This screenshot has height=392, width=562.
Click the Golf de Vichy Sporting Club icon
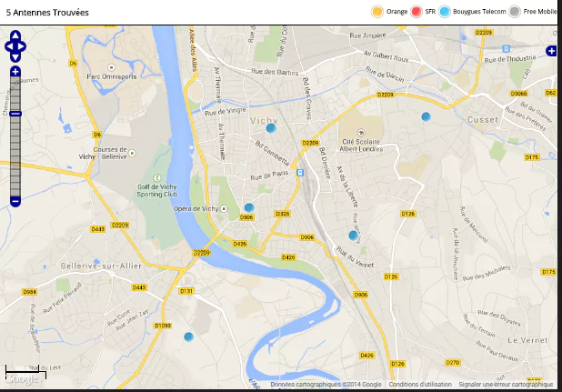coord(156,177)
